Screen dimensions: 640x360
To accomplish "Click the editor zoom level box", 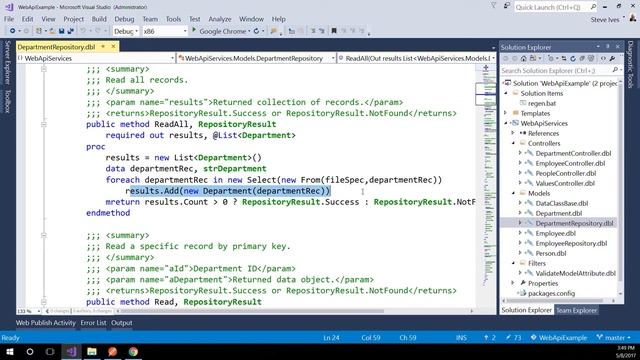I will pyautogui.click(x=29, y=311).
